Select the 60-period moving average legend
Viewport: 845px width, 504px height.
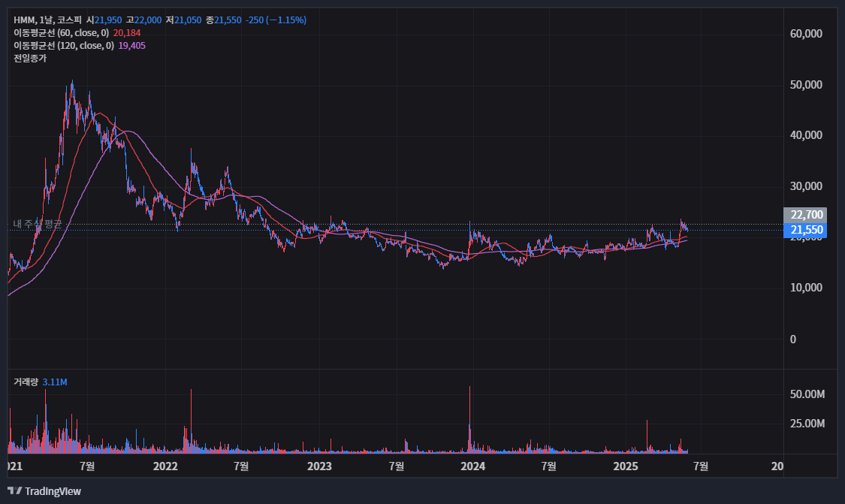tap(61, 33)
